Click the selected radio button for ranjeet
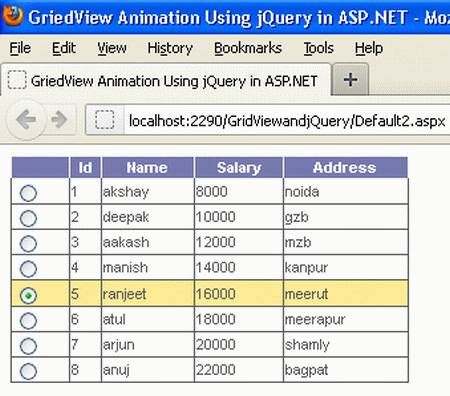The width and height of the screenshot is (450, 396). click(28, 295)
